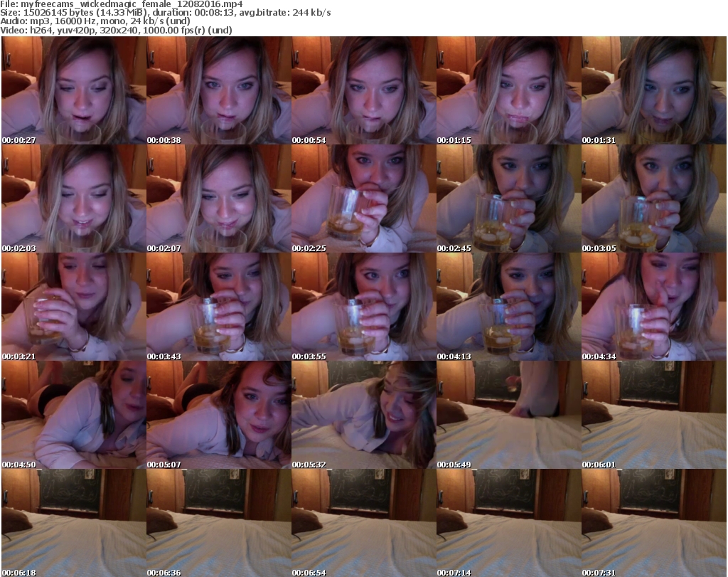
Task: Select the thumbnail stamped 00:00:27
Action: pyautogui.click(x=74, y=90)
